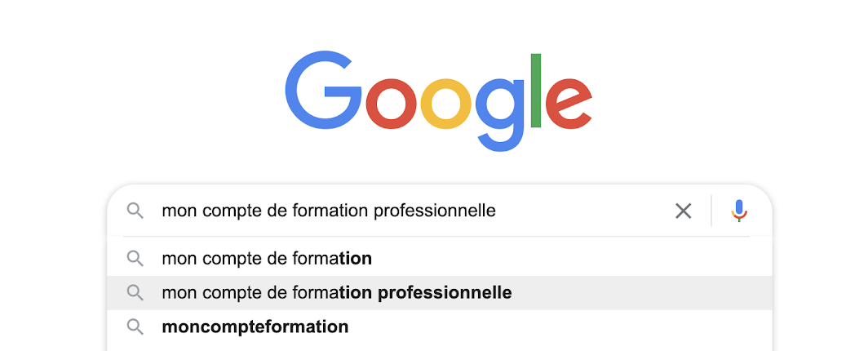This screenshot has height=351, width=868.
Task: Click magnifier icon beside "moncompteformation" suggestion
Action: pos(135,327)
